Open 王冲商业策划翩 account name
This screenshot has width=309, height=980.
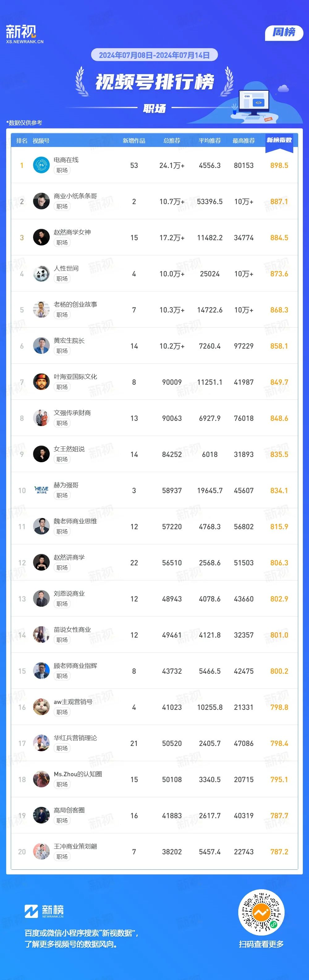(75, 847)
